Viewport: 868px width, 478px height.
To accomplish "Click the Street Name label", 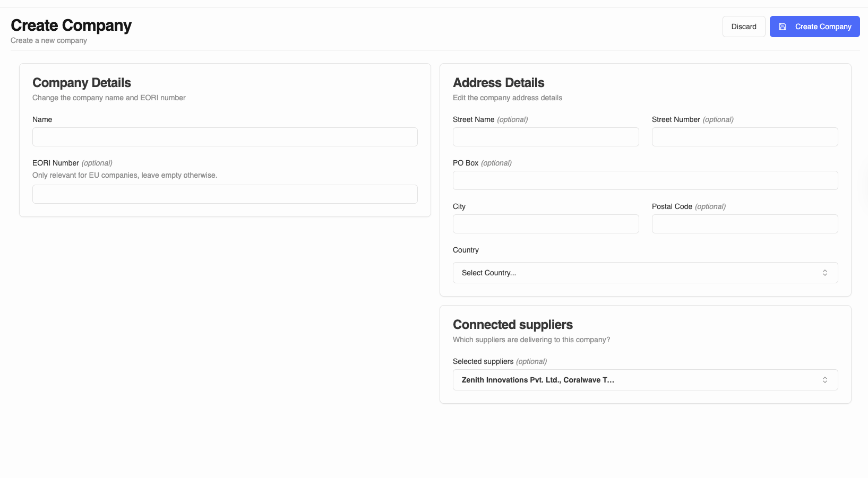I will click(x=474, y=119).
